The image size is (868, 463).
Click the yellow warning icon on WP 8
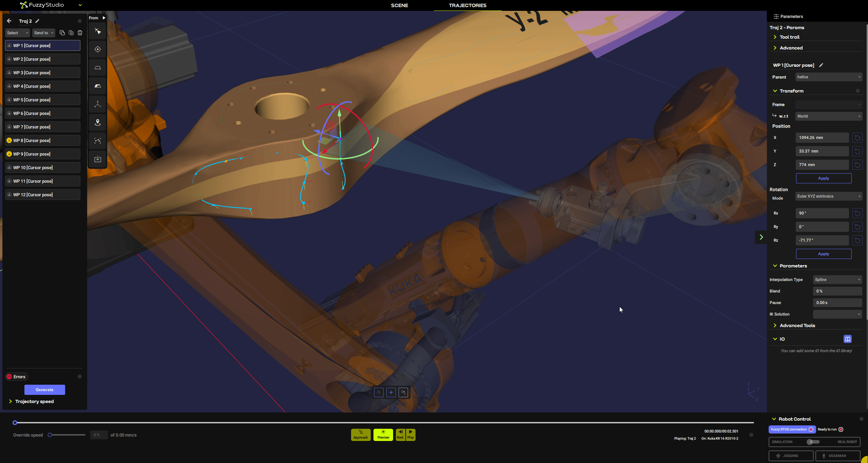click(x=9, y=140)
